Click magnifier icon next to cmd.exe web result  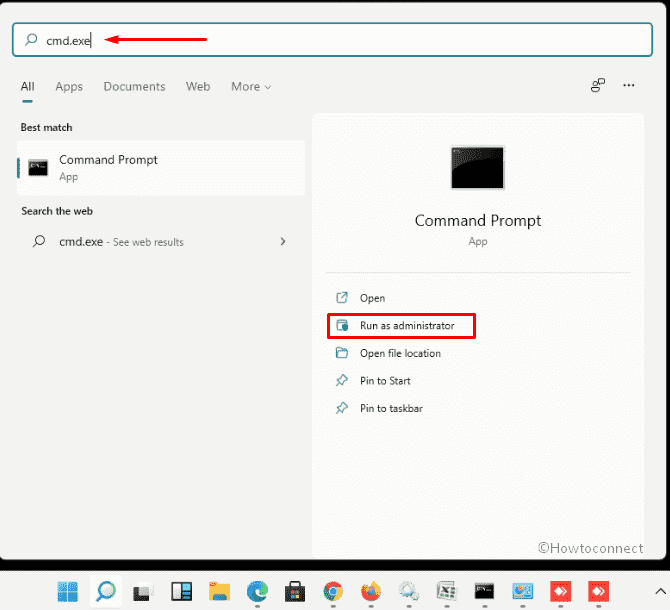click(x=39, y=241)
